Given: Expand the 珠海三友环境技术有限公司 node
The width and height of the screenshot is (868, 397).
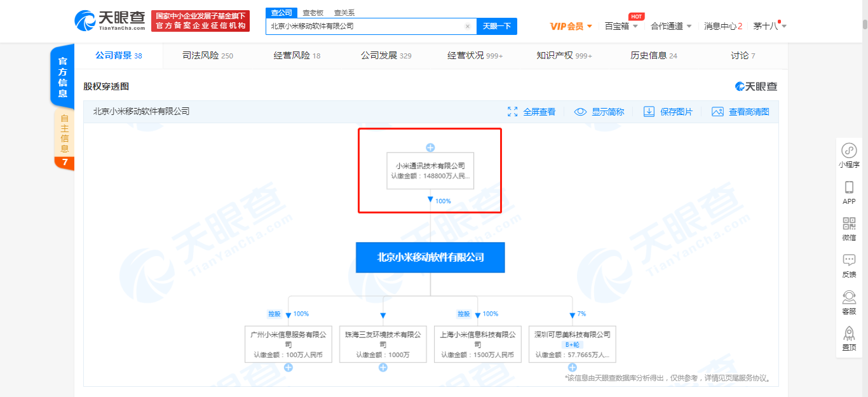Looking at the screenshot, I should click(383, 368).
